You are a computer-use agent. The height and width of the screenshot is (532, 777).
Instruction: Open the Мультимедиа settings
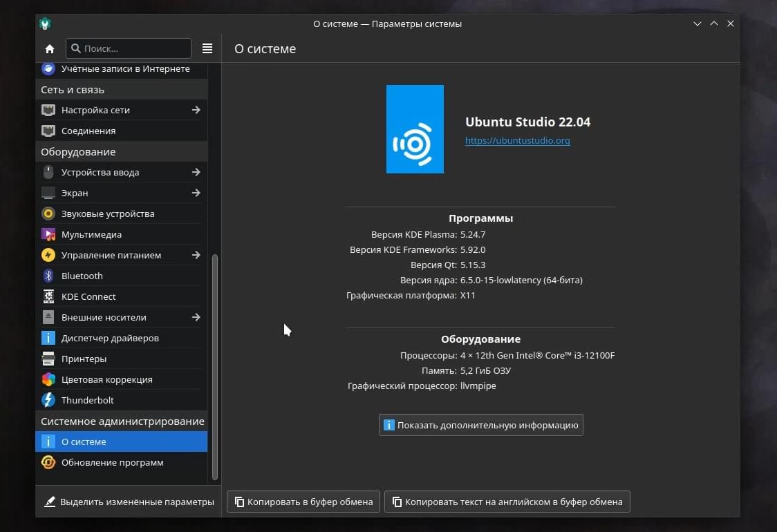click(x=122, y=234)
